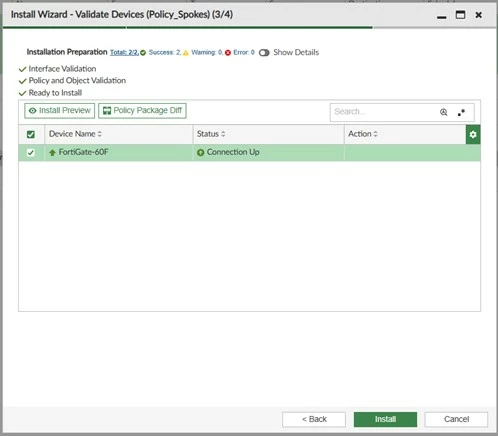Maximize the Install Wizard window
498x436 pixels.
(x=460, y=15)
